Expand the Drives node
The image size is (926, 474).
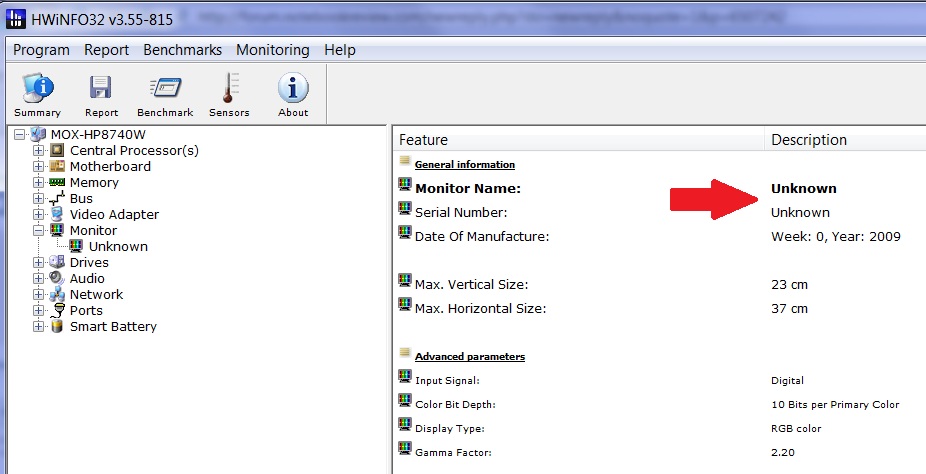[38, 262]
